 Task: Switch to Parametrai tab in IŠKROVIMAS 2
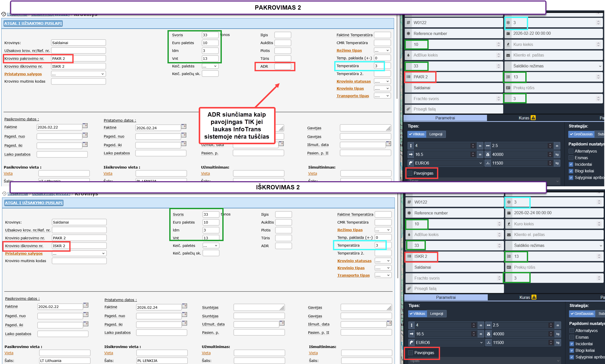446,297
